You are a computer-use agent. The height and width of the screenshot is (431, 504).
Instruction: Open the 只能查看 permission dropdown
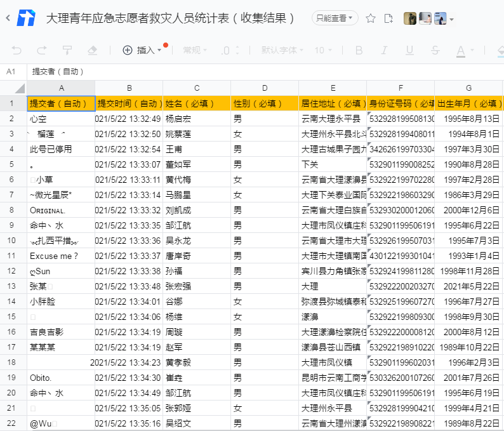[x=335, y=18]
